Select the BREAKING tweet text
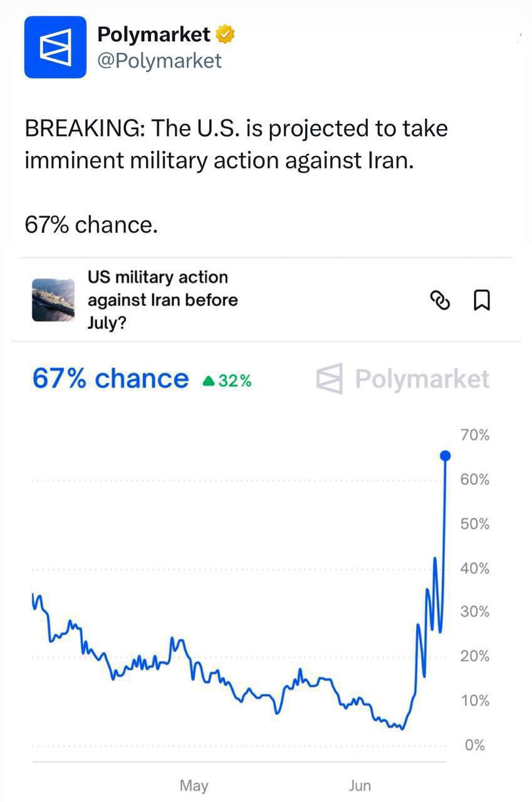The height and width of the screenshot is (802, 532). click(x=236, y=144)
